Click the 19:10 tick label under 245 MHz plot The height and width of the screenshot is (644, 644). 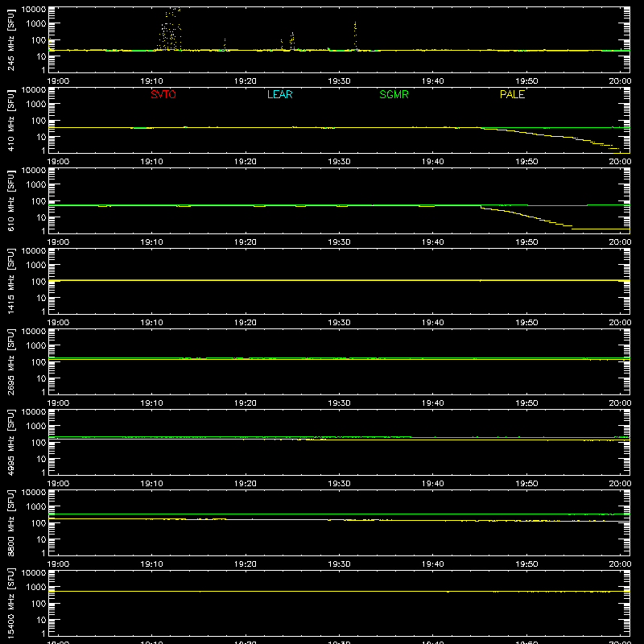(x=151, y=81)
